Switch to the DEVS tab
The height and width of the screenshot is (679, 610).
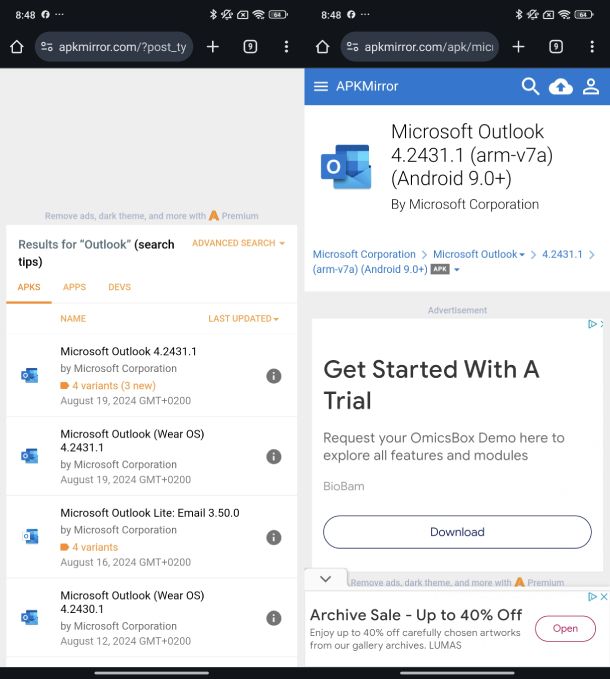click(119, 287)
